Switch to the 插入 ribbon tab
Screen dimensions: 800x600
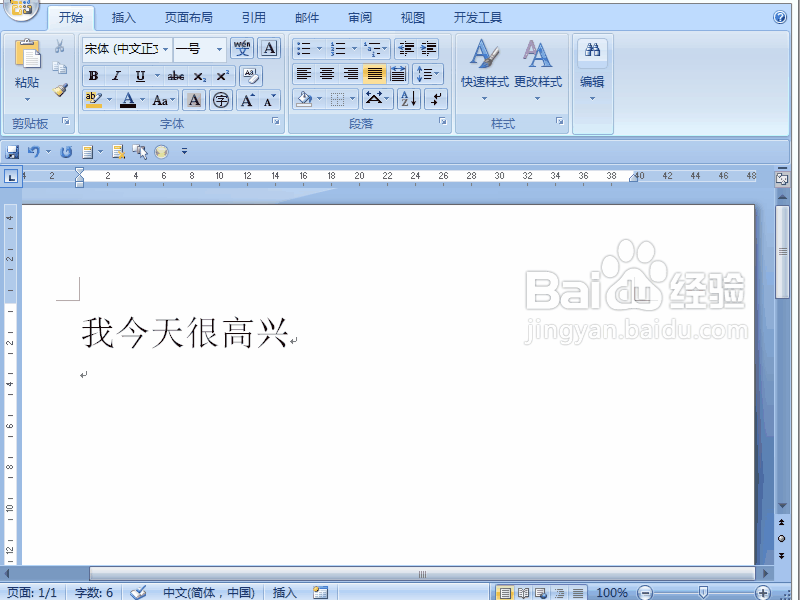pos(123,16)
